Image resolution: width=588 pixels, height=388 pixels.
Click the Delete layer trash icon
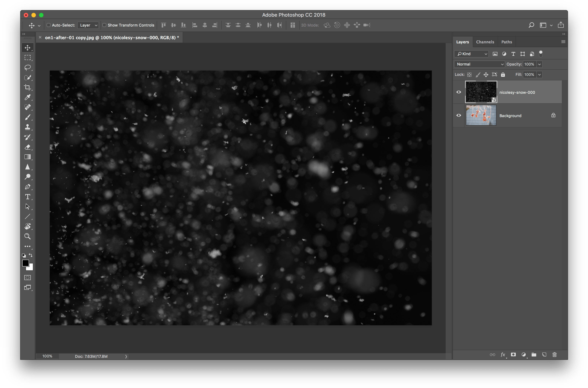554,355
